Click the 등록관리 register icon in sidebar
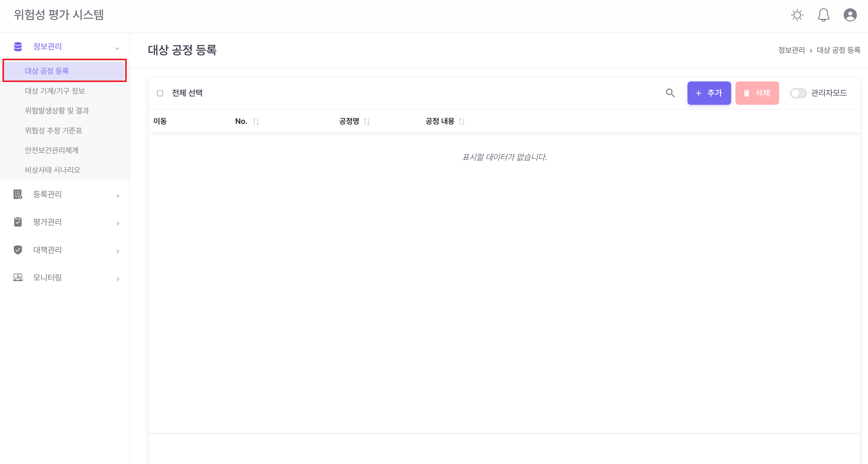Screen dimensions: 868x464 click(x=18, y=195)
